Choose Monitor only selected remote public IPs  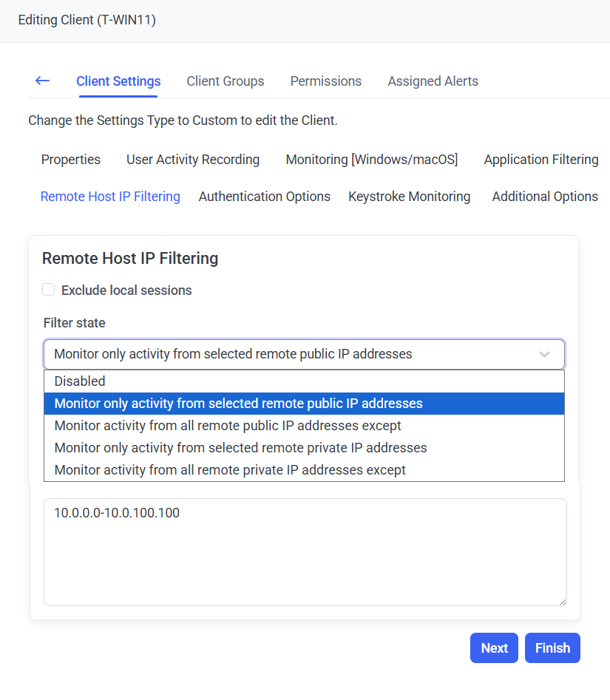pyautogui.click(x=238, y=404)
